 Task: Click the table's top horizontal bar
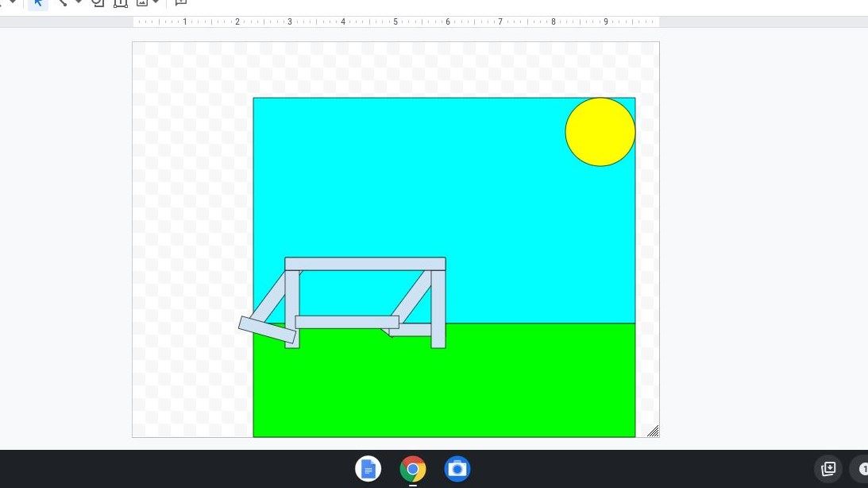coord(365,264)
